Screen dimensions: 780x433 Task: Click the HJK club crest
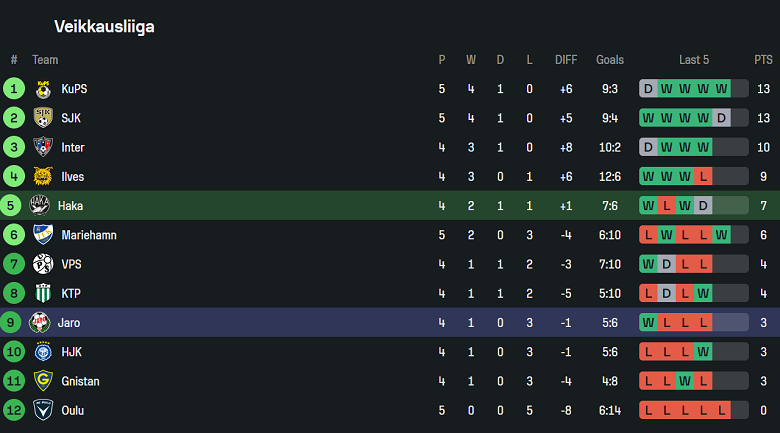[x=43, y=352]
